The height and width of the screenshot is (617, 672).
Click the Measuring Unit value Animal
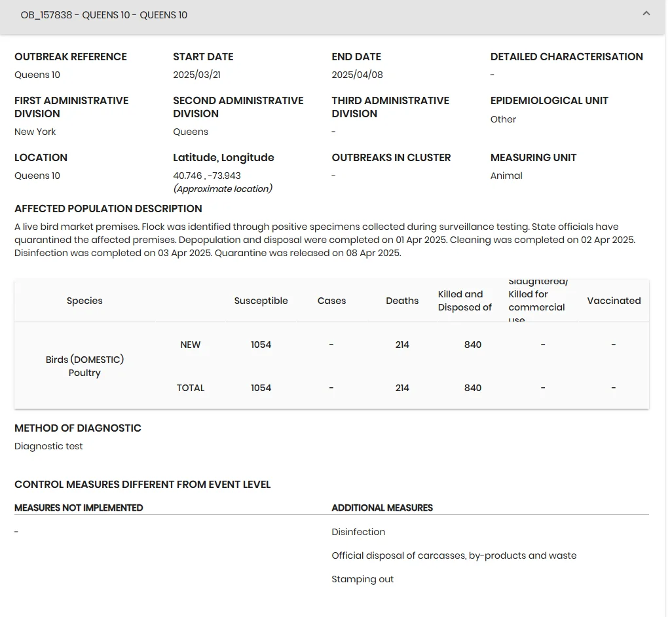[x=506, y=176]
